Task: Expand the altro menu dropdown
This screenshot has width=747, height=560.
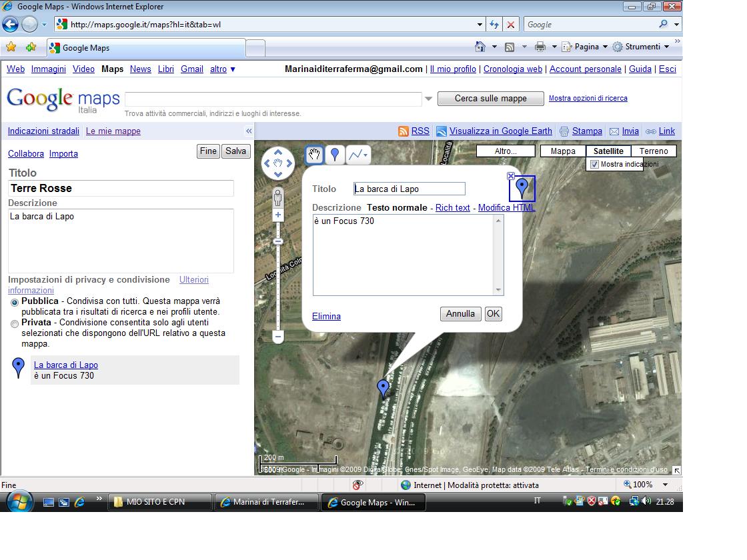Action: point(223,69)
